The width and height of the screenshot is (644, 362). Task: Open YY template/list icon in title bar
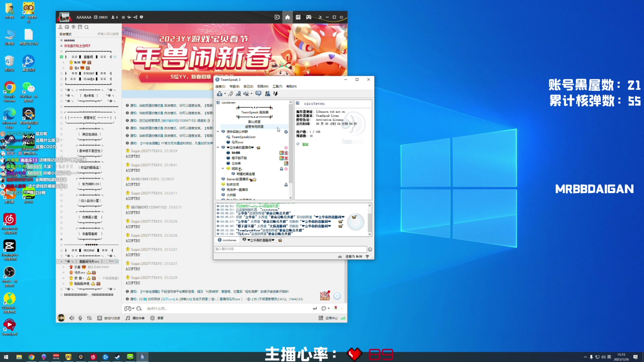point(298,17)
